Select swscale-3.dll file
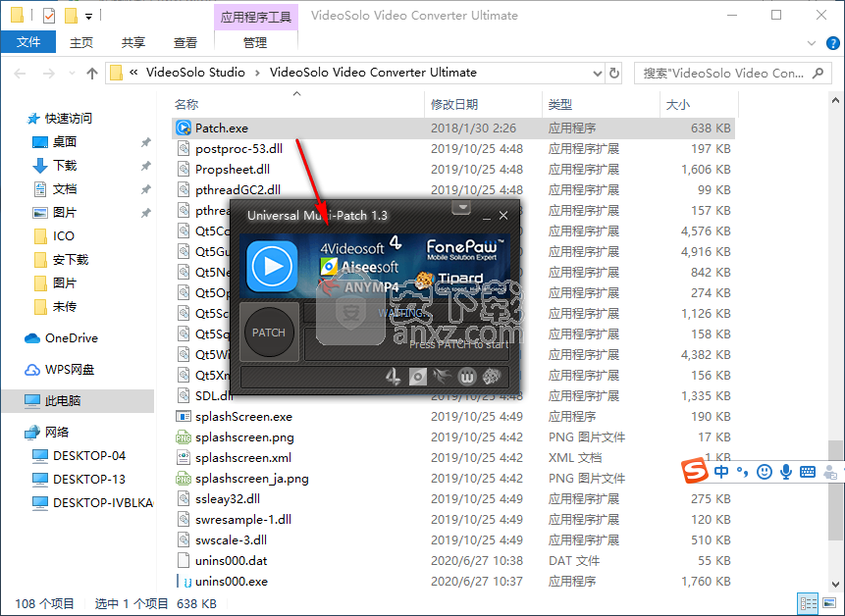This screenshot has height=616, width=845. [452, 540]
